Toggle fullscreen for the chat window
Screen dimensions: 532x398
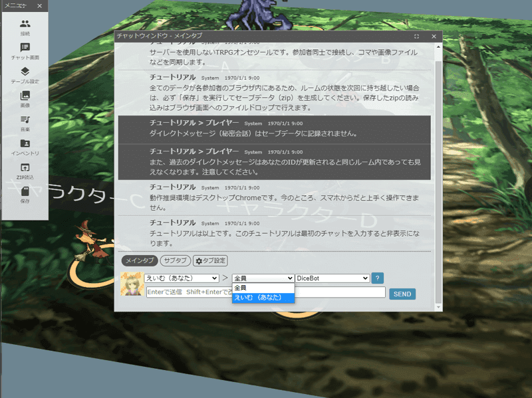(417, 37)
